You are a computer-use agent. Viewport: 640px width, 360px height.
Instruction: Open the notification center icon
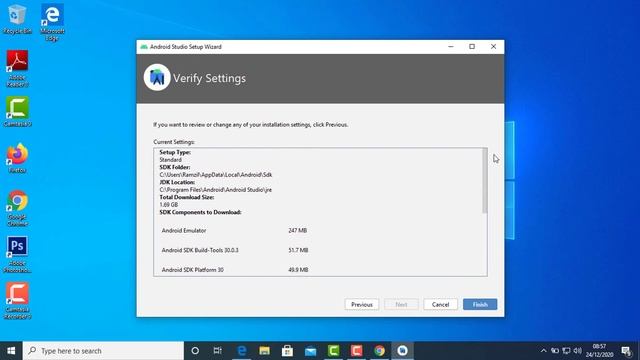point(626,351)
